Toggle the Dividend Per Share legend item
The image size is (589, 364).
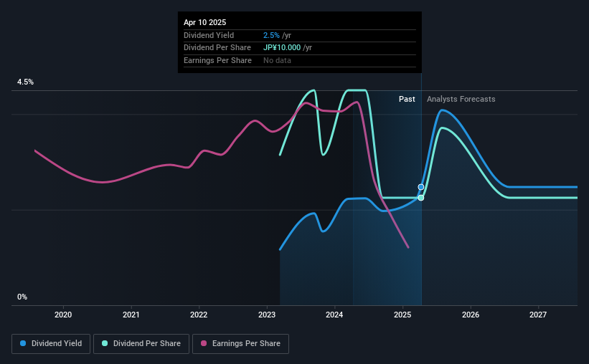coord(141,344)
